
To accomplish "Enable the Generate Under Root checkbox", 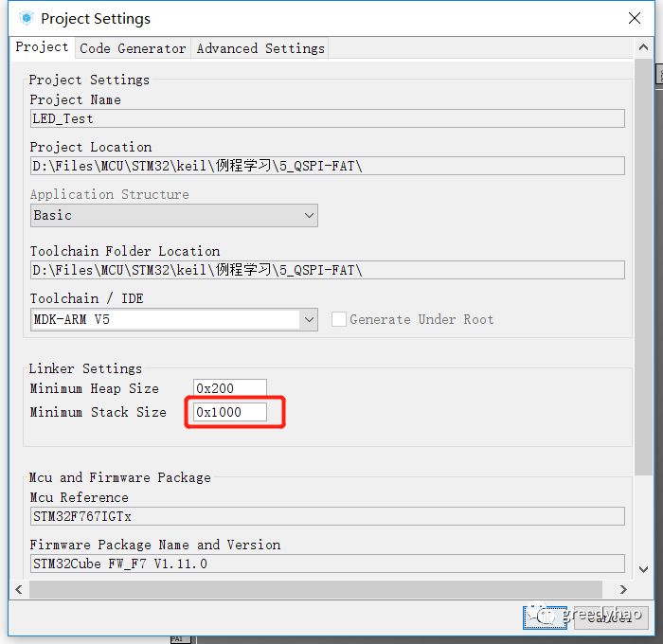I will 339,319.
